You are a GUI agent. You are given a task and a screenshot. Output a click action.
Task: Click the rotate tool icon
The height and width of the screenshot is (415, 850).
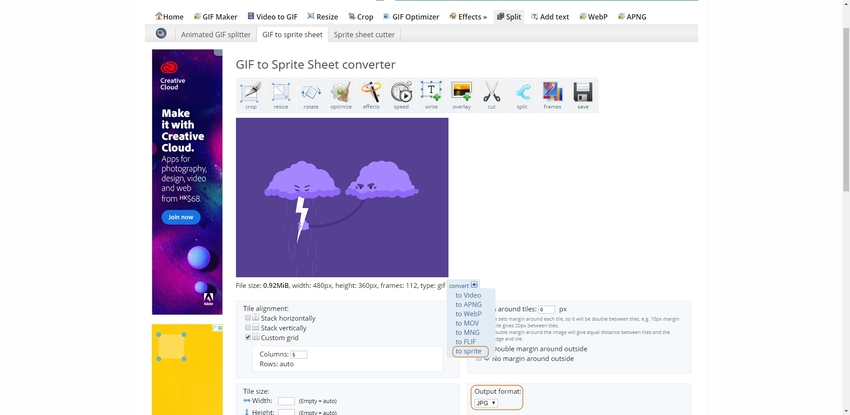pos(311,95)
